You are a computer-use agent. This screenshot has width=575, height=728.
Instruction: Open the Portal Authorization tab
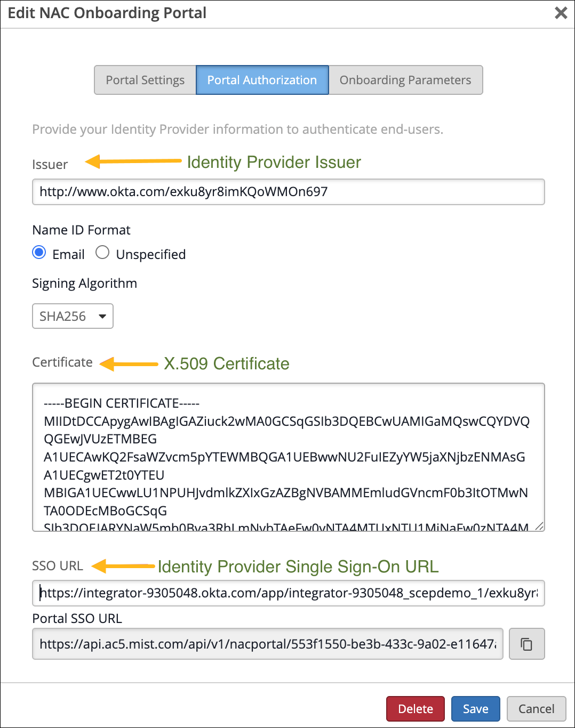[262, 80]
